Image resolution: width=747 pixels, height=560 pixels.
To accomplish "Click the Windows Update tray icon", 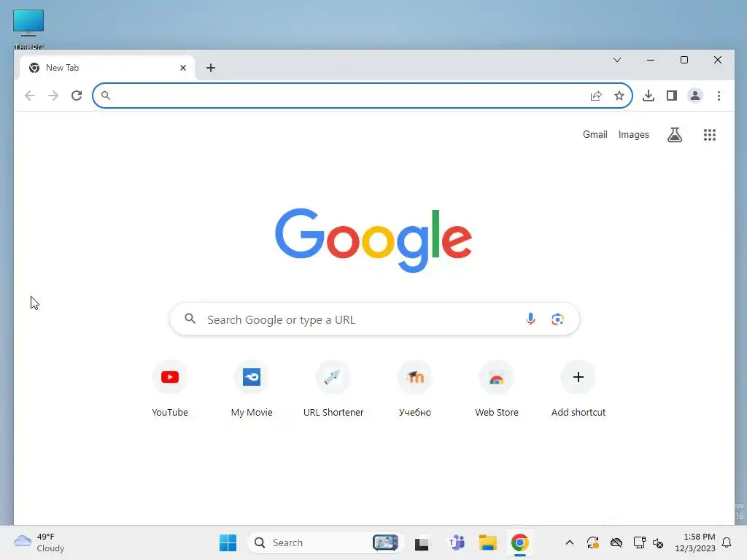I will [592, 542].
